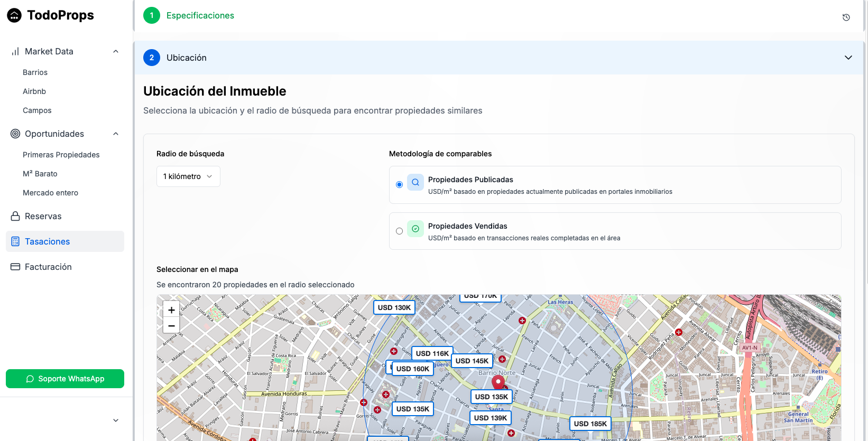Click the Propiedades Publicadas option title
This screenshot has height=441, width=868.
[470, 180]
